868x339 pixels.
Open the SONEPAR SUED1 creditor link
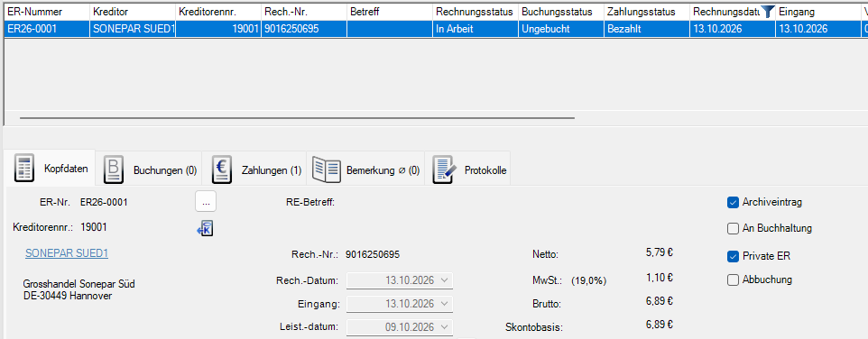67,253
